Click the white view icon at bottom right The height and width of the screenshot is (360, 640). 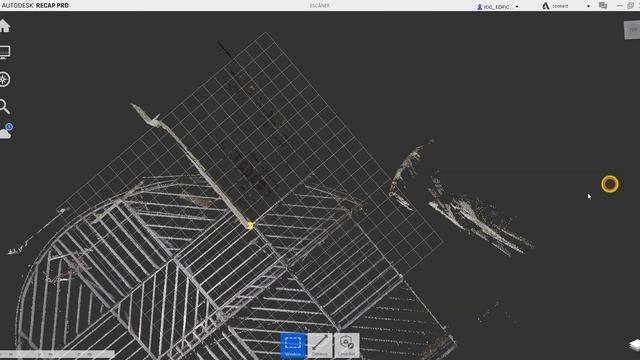pyautogui.click(x=635, y=344)
